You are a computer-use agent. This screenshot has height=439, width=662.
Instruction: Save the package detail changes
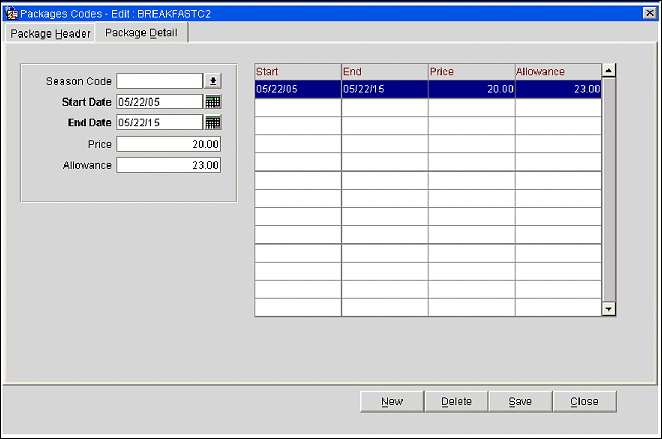pyautogui.click(x=520, y=401)
